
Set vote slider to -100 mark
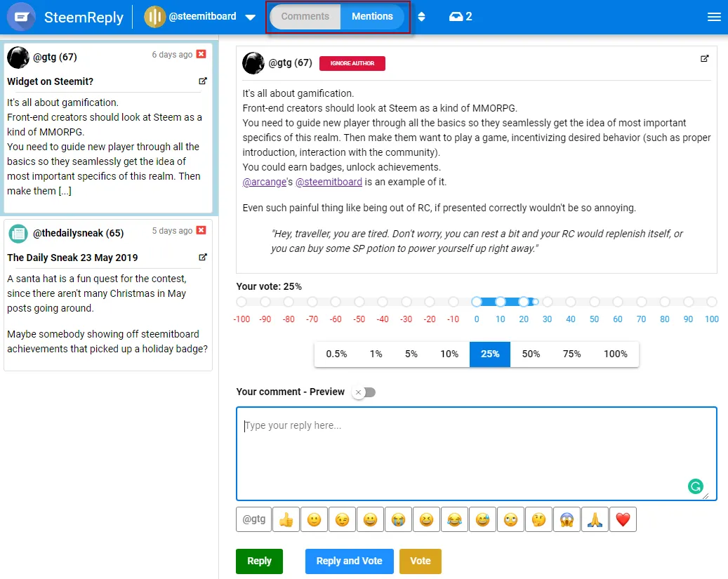tap(241, 302)
